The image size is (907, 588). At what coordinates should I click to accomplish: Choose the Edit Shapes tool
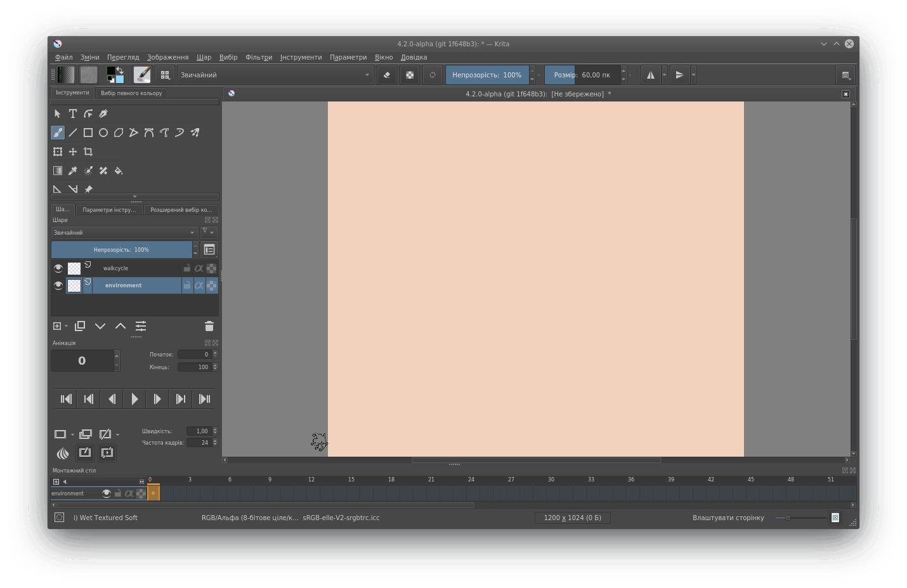88,114
